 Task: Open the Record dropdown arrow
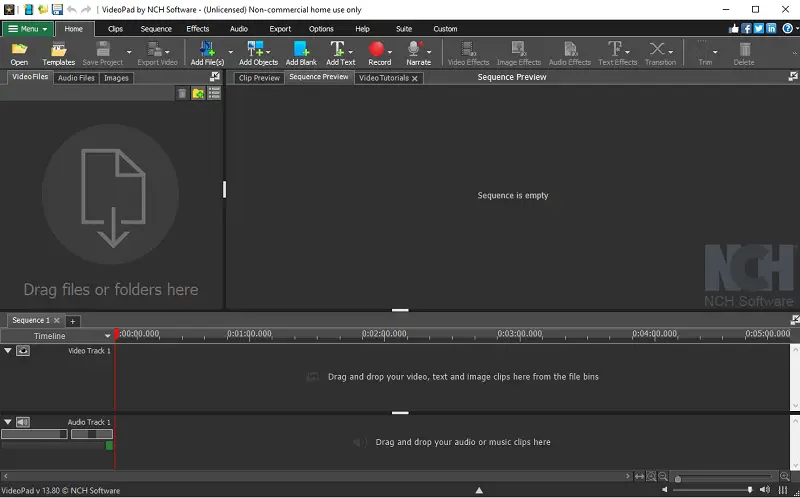tap(390, 52)
